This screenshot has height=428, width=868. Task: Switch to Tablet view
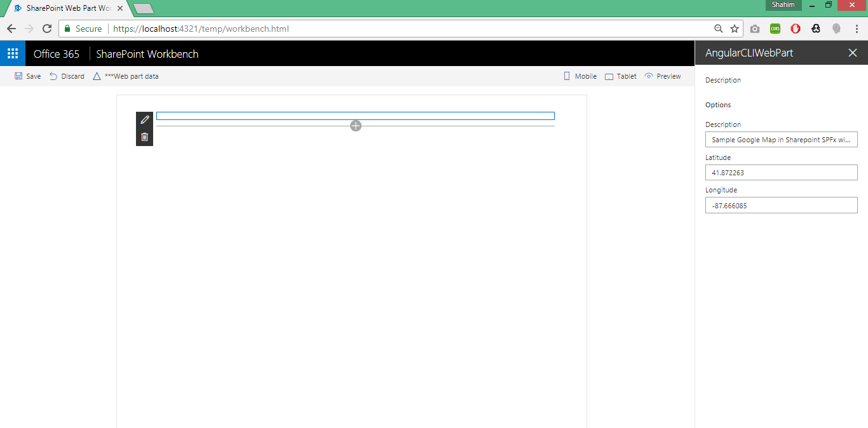point(621,76)
